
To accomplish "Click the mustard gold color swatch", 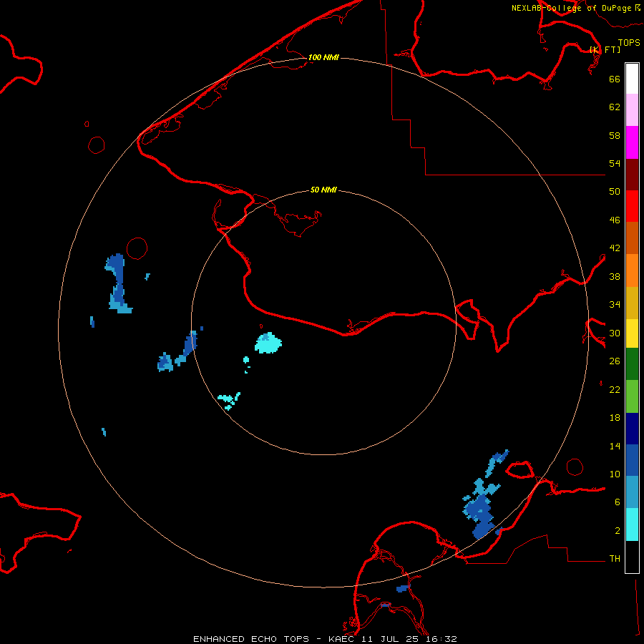I will pos(632,303).
